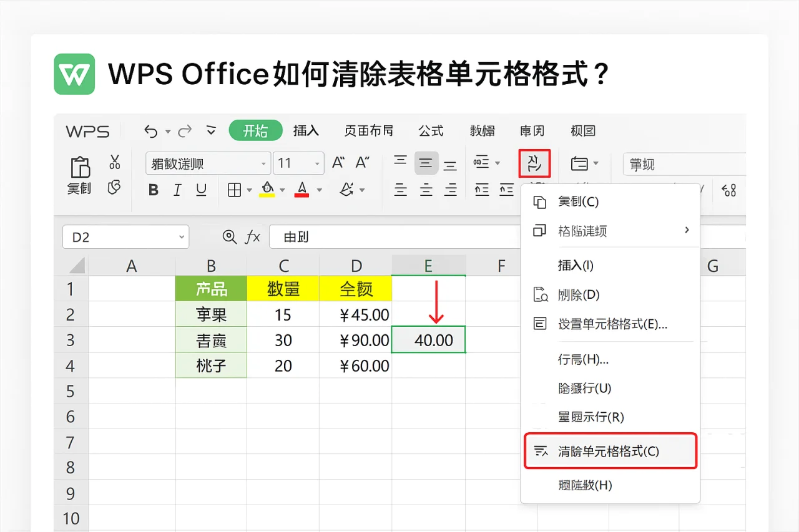Apply italic formatting
Image resolution: width=799 pixels, height=532 pixels.
pyautogui.click(x=177, y=190)
